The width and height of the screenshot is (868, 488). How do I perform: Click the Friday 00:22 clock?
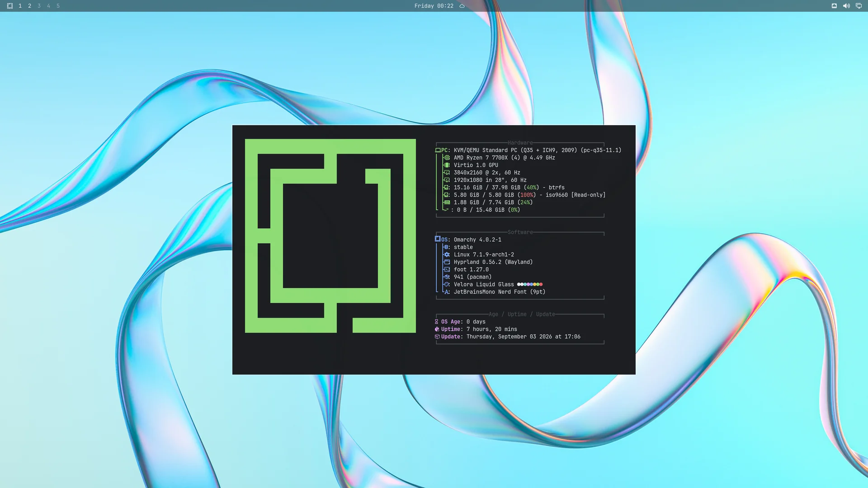434,6
